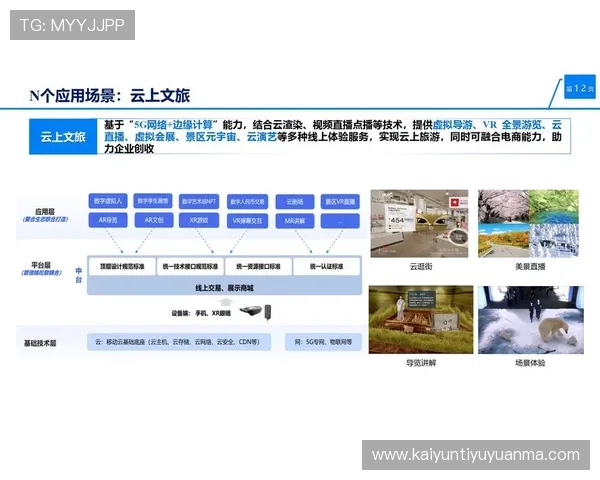The image size is (600, 480).
Task: Click the phone device image
Action: pyautogui.click(x=268, y=312)
